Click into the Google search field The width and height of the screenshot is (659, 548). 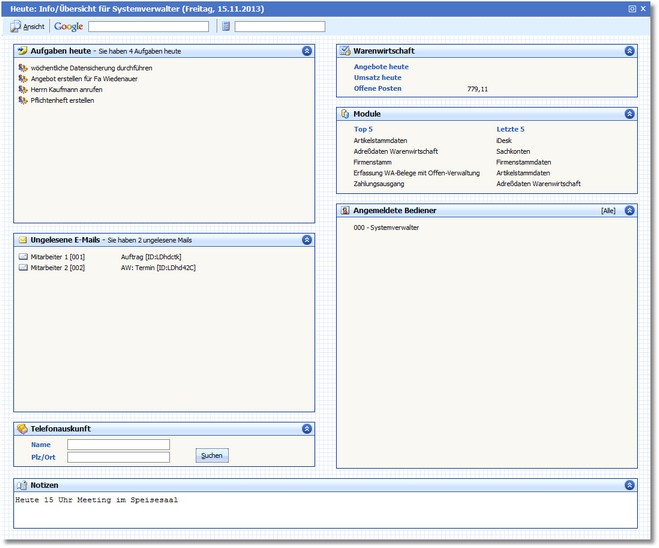148,27
